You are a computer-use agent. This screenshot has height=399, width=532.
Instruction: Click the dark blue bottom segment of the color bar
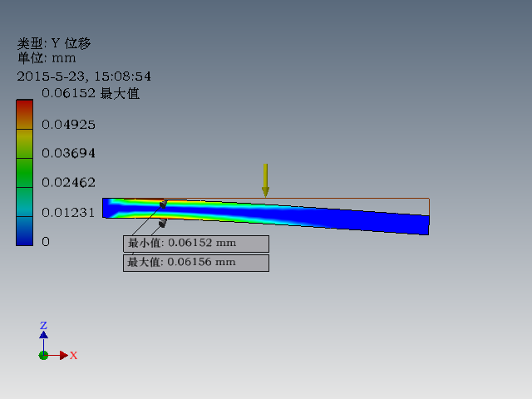[x=24, y=231]
